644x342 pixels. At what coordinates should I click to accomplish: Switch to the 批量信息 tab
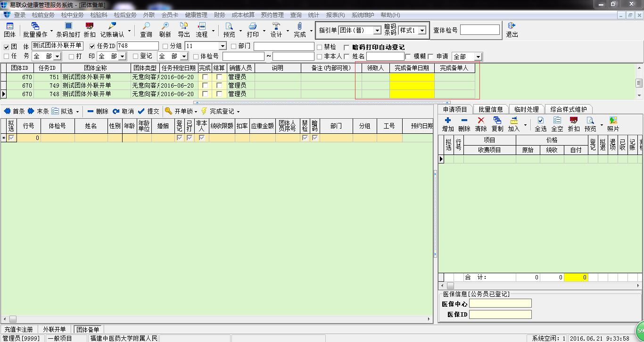click(x=491, y=109)
